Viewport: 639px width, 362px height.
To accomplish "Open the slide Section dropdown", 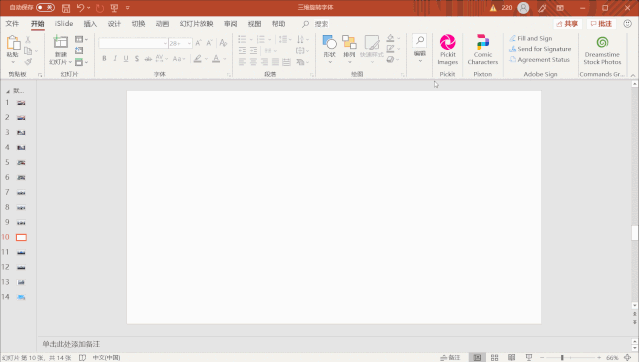I will click(x=81, y=62).
